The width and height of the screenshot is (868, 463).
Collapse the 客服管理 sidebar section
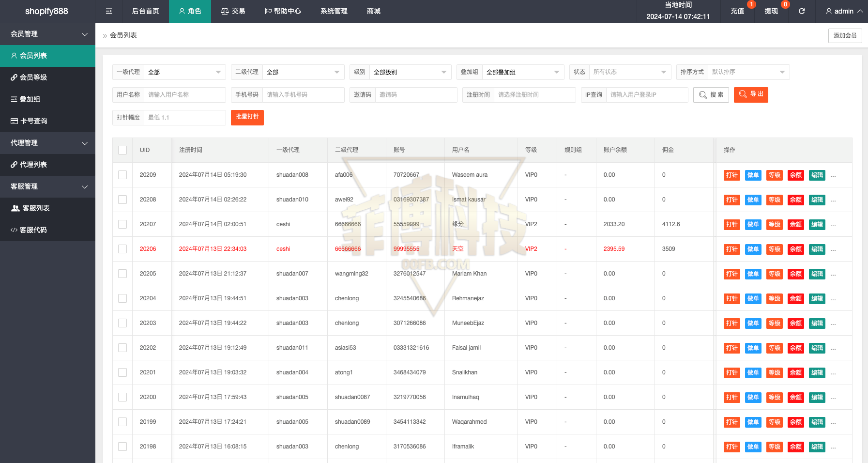click(x=47, y=186)
